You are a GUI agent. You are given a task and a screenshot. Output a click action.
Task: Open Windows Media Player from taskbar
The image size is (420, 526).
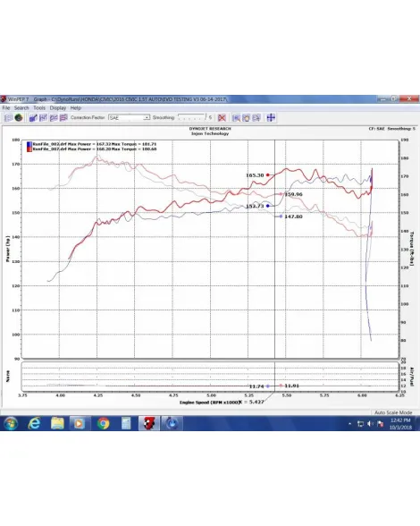(80, 423)
